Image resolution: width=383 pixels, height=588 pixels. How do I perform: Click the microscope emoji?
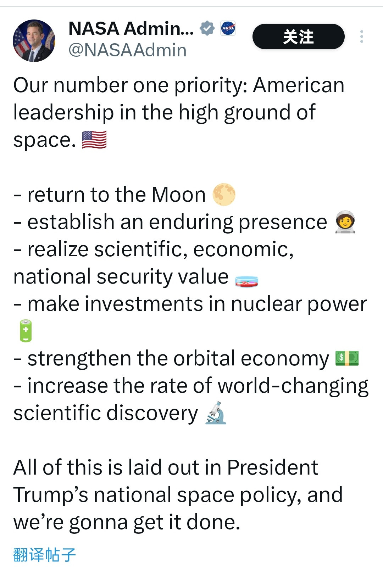[x=216, y=413]
